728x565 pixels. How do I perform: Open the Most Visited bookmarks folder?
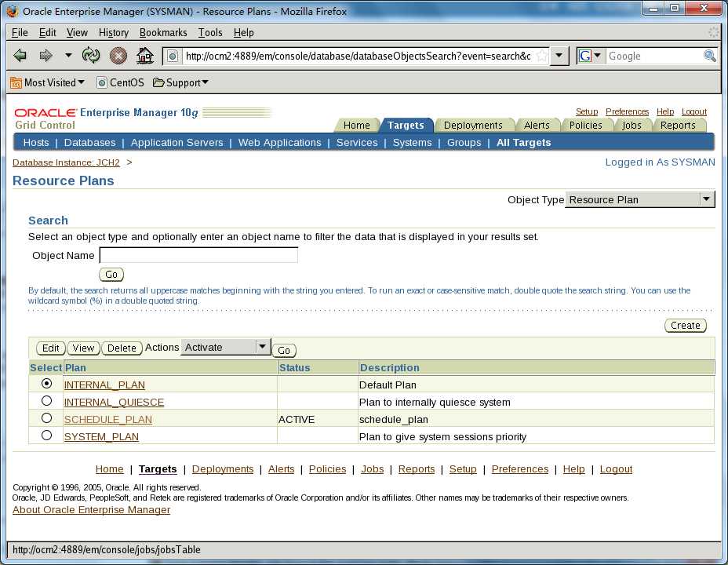pos(47,82)
